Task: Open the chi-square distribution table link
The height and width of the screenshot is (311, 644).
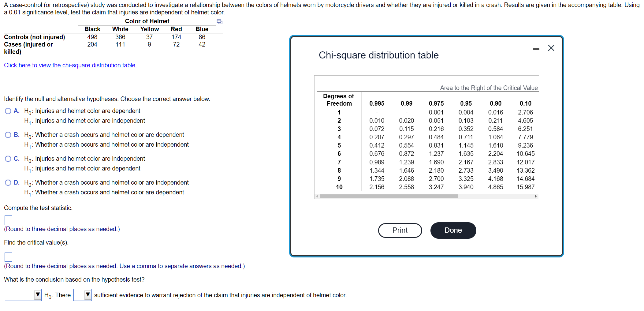Action: pyautogui.click(x=70, y=65)
